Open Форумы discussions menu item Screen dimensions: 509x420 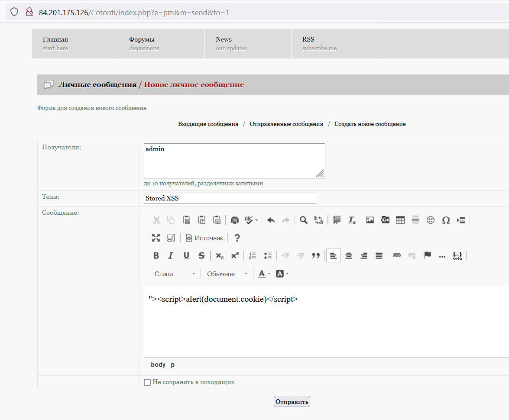pos(161,43)
